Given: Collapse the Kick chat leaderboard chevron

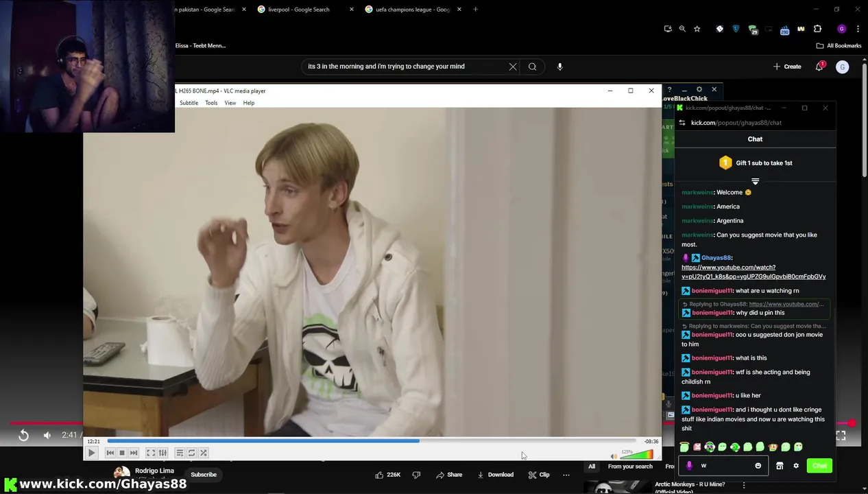Looking at the screenshot, I should click(x=755, y=182).
